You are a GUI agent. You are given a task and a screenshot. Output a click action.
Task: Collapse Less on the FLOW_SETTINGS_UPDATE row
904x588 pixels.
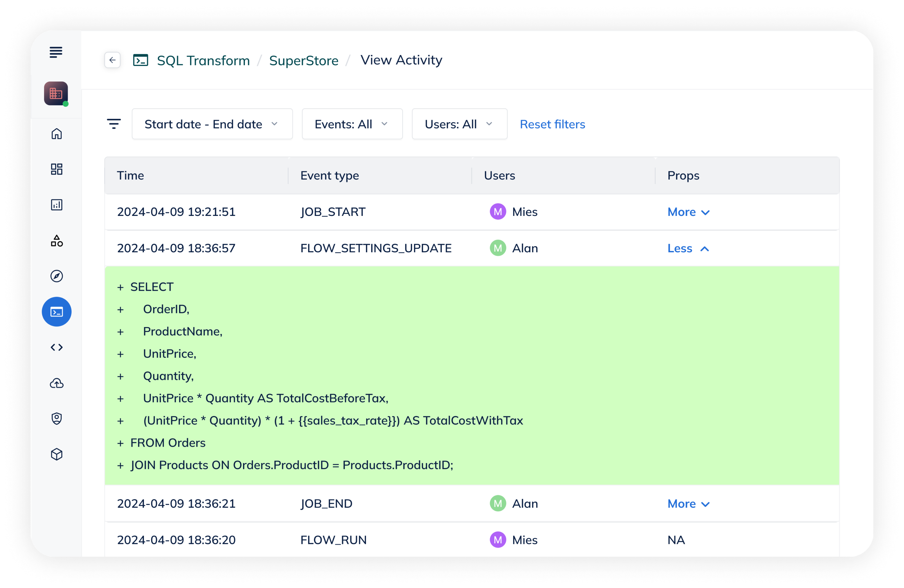[688, 248]
